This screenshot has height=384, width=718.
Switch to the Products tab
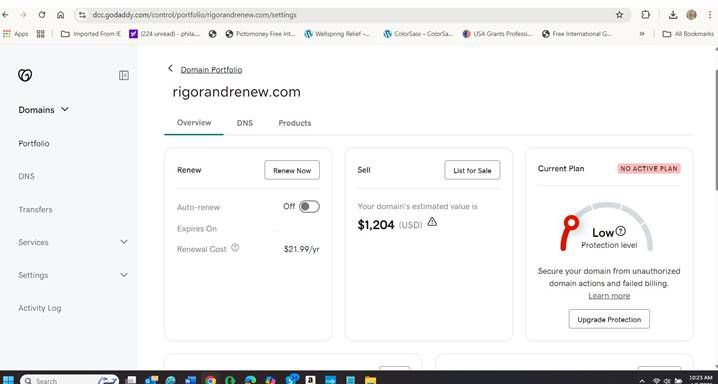click(x=294, y=123)
